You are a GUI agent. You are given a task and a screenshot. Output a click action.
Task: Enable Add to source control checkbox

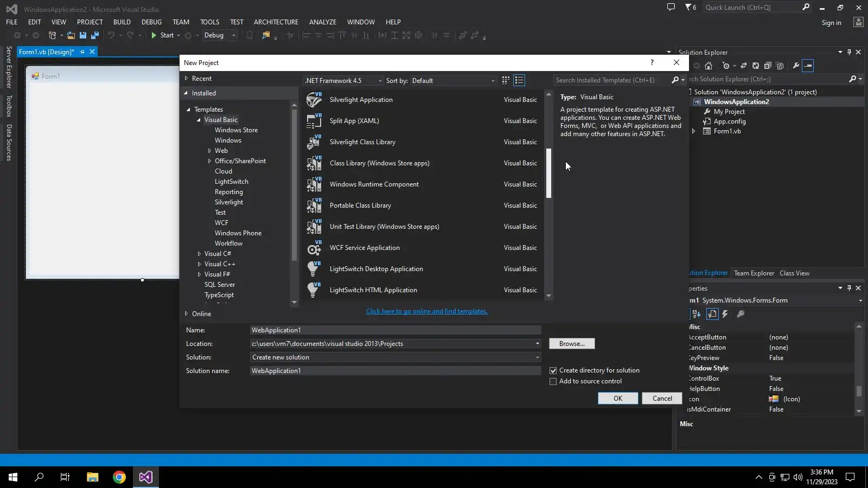click(x=553, y=382)
